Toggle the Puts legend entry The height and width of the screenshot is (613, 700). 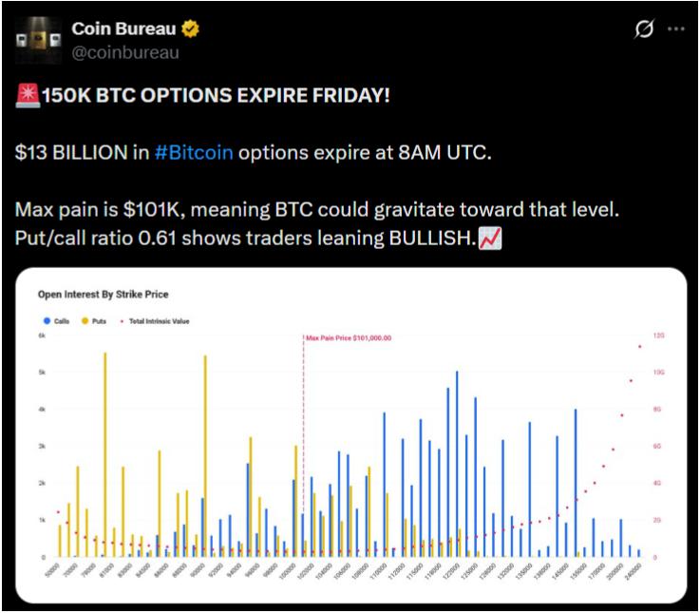pos(96,321)
